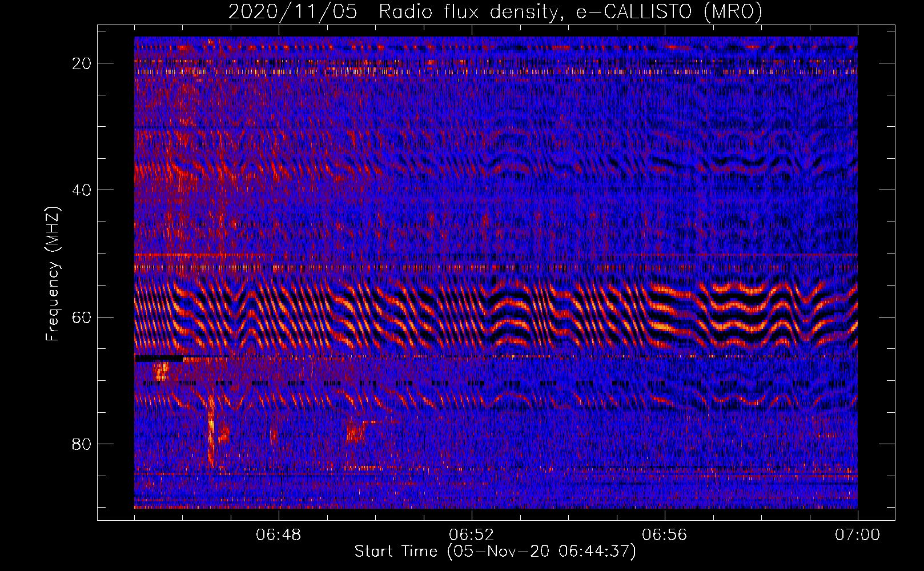Click the frequency tick label '20'

coord(82,63)
